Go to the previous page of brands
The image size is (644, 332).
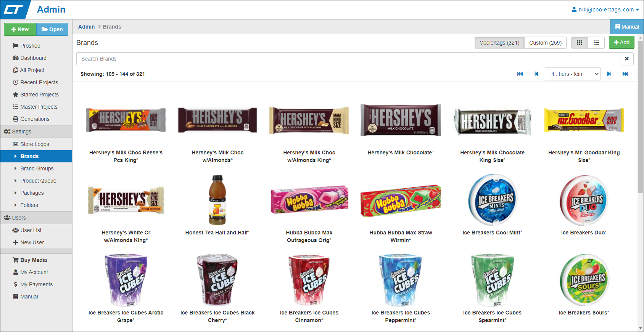[x=536, y=74]
